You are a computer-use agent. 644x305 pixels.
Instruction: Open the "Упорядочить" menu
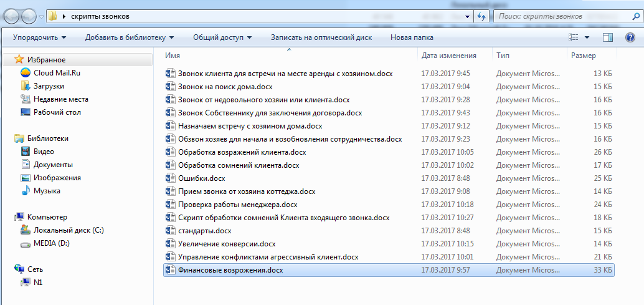coord(39,37)
